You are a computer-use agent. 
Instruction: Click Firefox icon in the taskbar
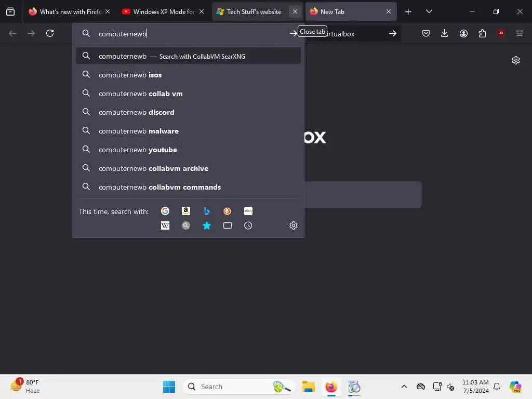point(331,387)
